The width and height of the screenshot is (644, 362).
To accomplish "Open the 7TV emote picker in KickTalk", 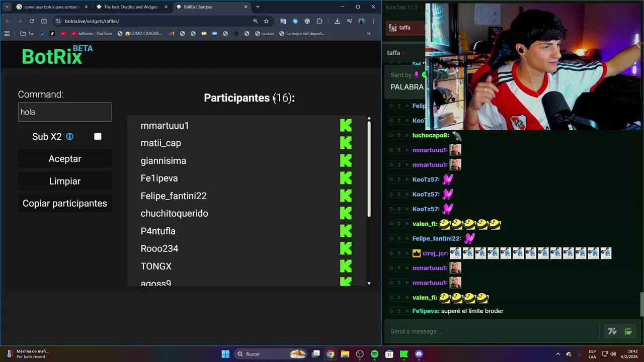I will (x=612, y=331).
